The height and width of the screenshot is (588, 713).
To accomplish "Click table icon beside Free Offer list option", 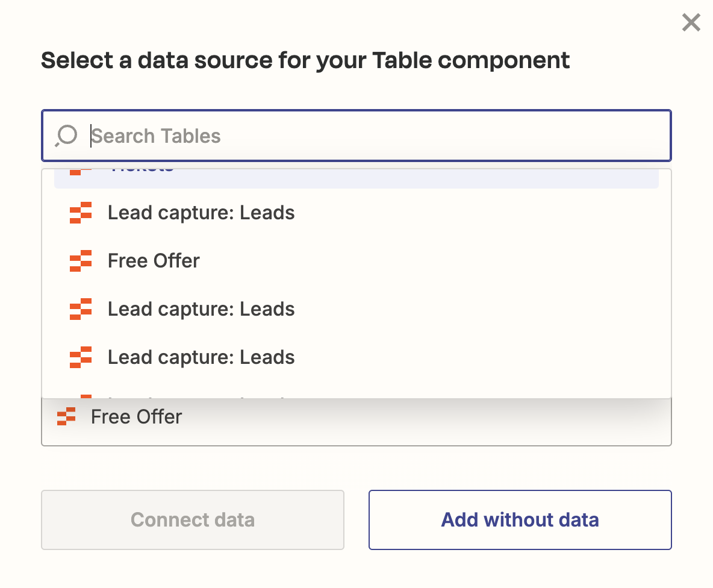I will 80,261.
